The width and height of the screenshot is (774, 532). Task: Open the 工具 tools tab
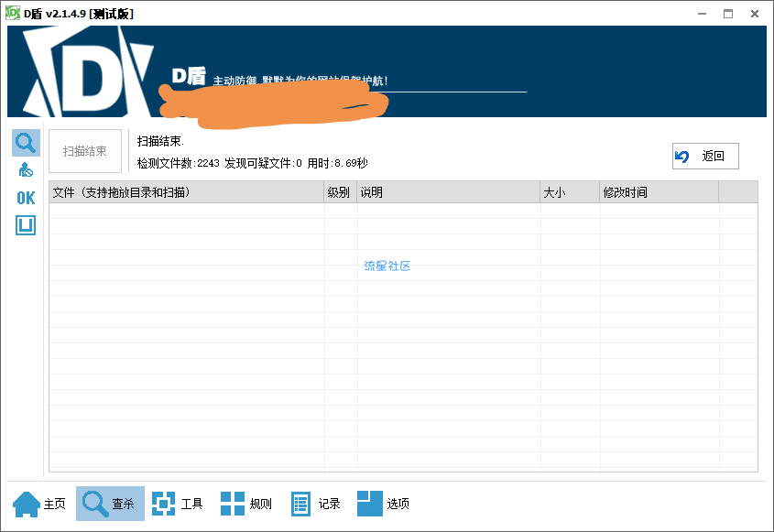click(177, 504)
